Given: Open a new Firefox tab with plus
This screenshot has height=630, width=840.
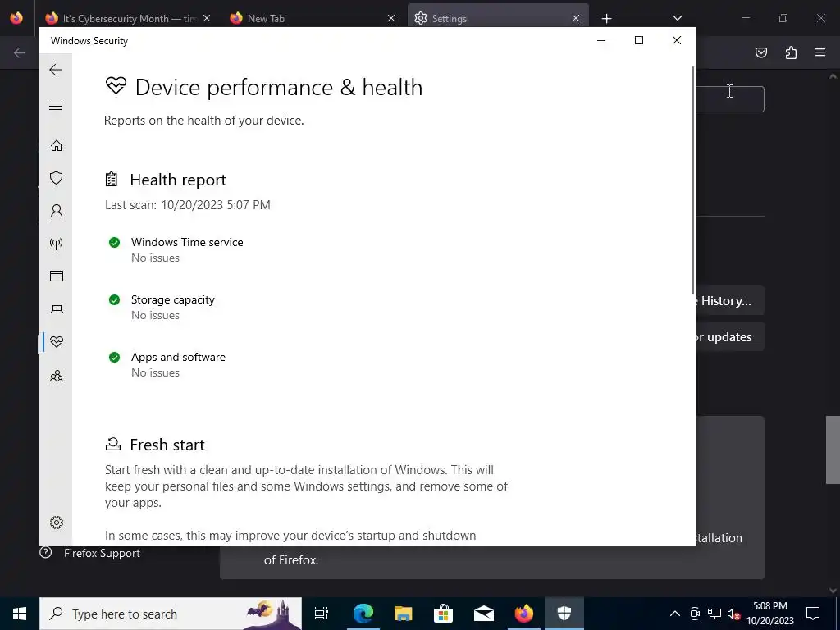Looking at the screenshot, I should tap(606, 19).
